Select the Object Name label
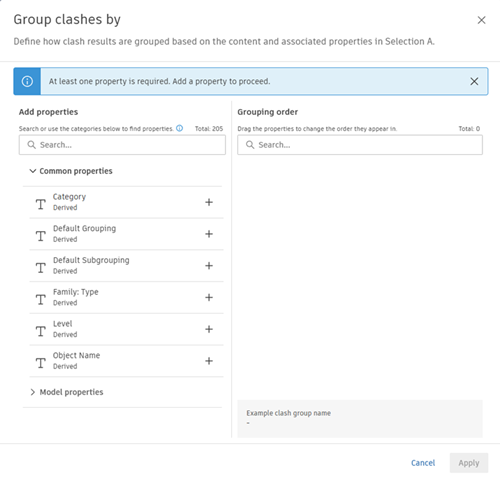The image size is (500, 479). [76, 355]
